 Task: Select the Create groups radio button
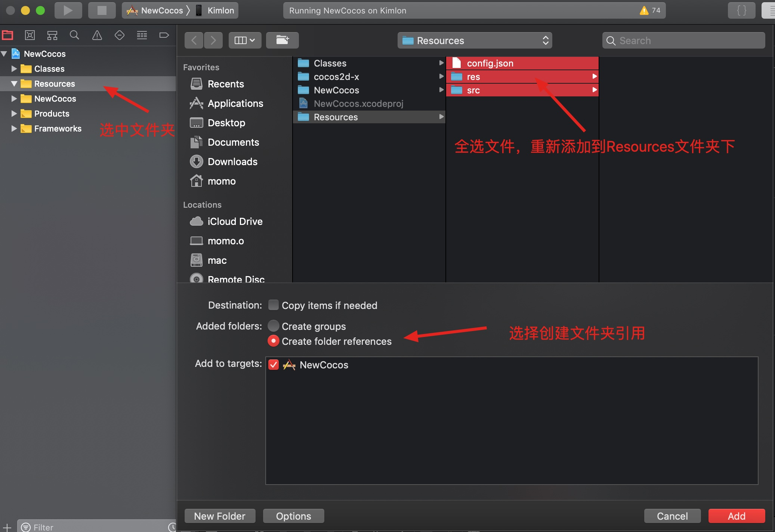[x=274, y=326]
